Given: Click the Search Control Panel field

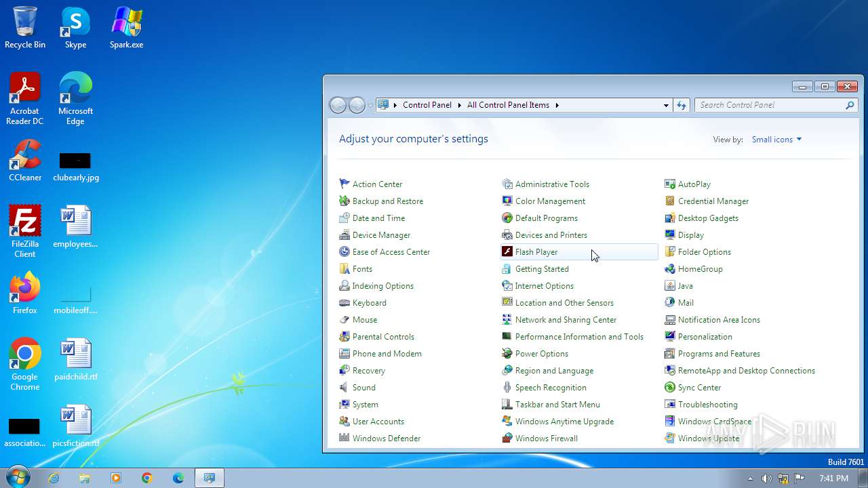Looking at the screenshot, I should point(776,105).
